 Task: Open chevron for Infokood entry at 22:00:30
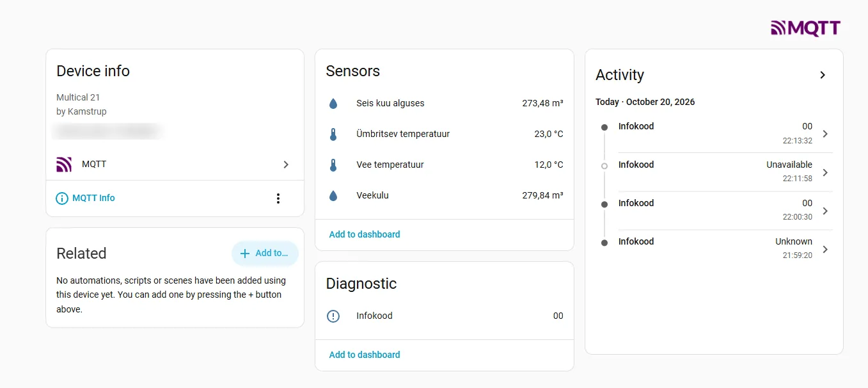click(x=825, y=211)
